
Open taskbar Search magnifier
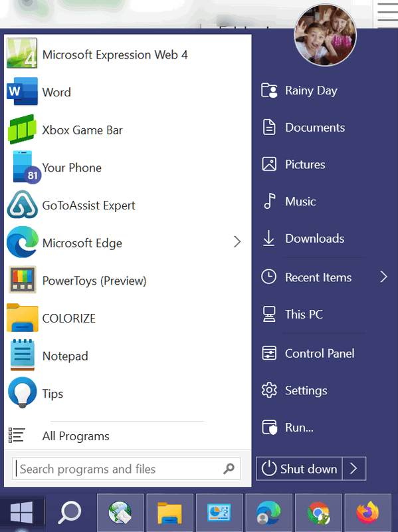pyautogui.click(x=70, y=512)
